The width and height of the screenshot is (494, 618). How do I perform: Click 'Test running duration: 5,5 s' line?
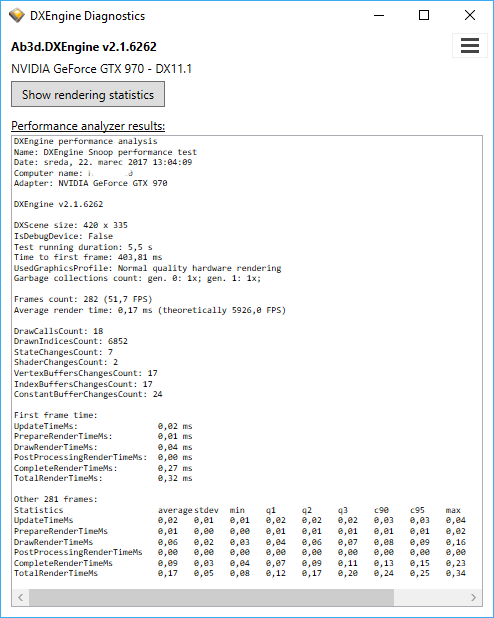point(83,247)
